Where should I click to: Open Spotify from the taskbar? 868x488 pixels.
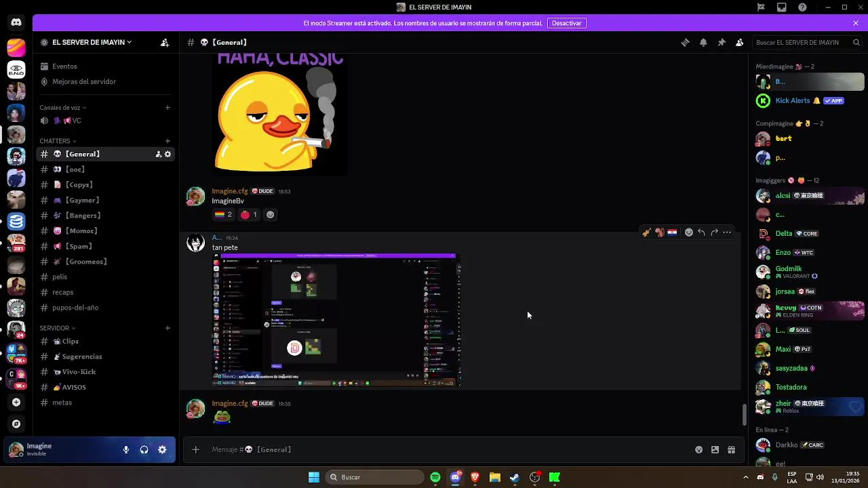point(435,477)
